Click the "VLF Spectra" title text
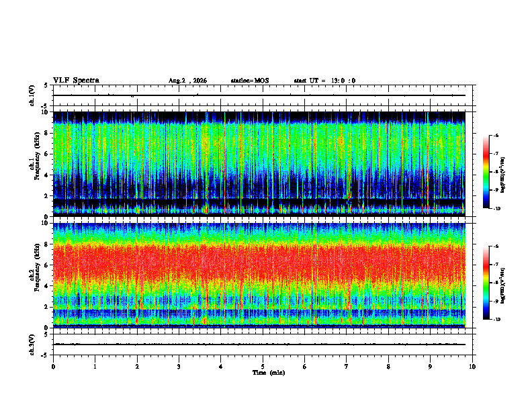The width and height of the screenshot is (532, 411). coord(76,81)
